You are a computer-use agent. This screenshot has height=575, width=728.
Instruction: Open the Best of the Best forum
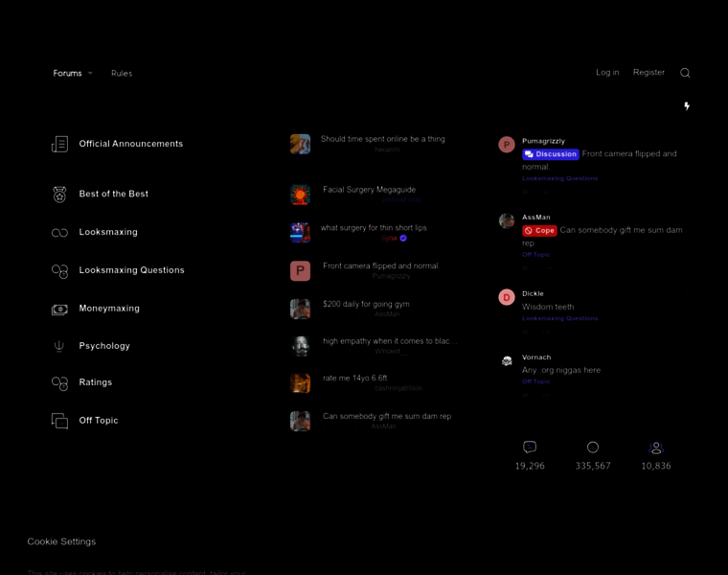[114, 195]
